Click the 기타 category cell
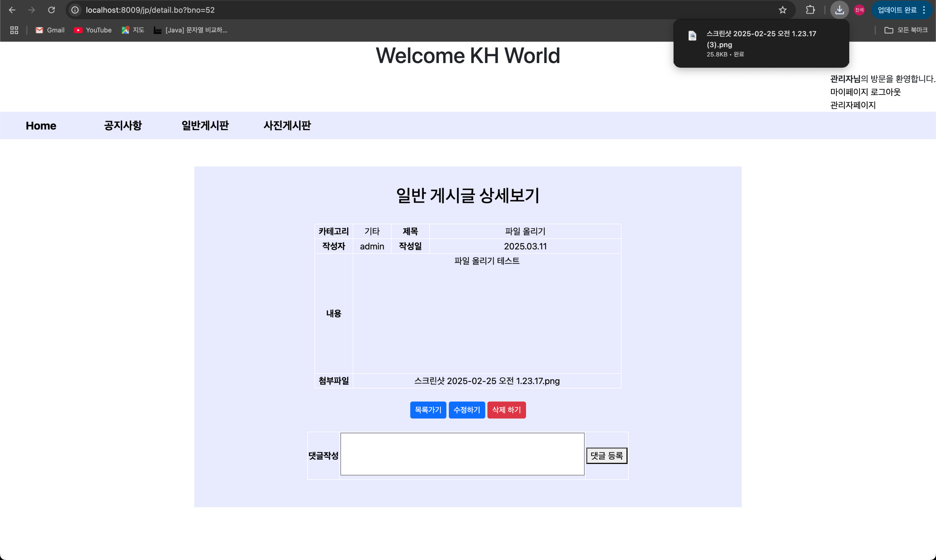 (x=372, y=232)
